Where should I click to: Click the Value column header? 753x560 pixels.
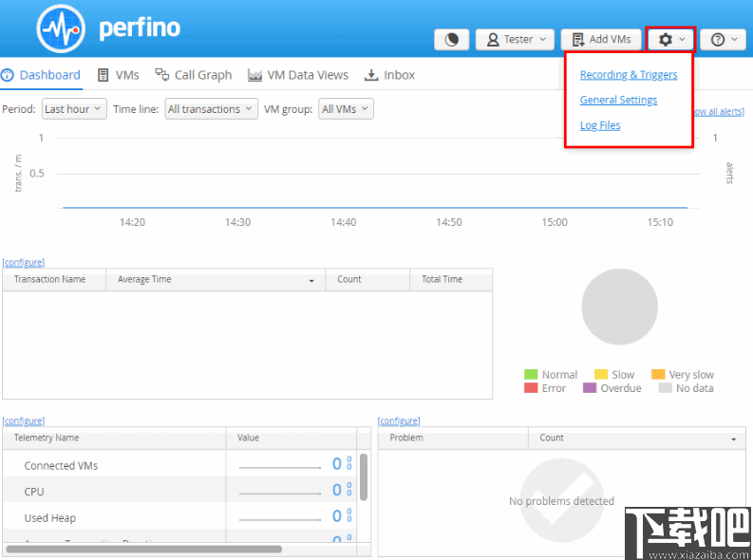(292, 438)
